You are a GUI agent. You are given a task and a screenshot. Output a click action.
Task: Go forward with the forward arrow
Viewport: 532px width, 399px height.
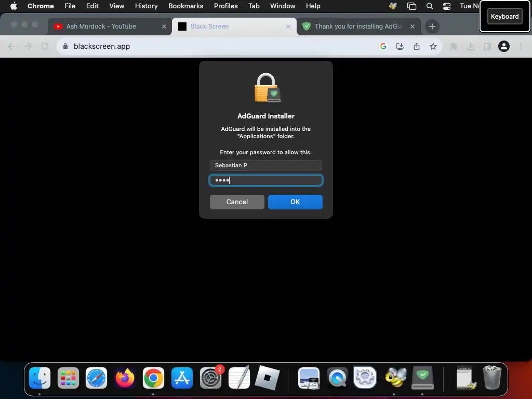tap(28, 46)
